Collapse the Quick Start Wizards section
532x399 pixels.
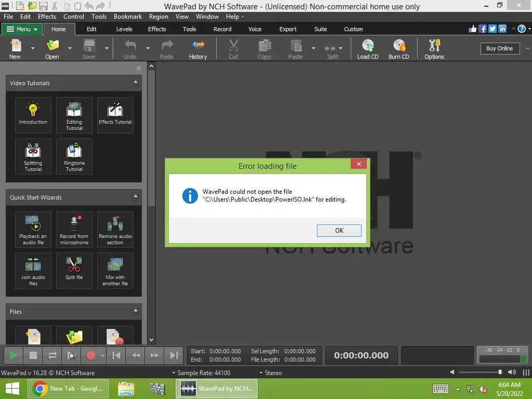[136, 196]
